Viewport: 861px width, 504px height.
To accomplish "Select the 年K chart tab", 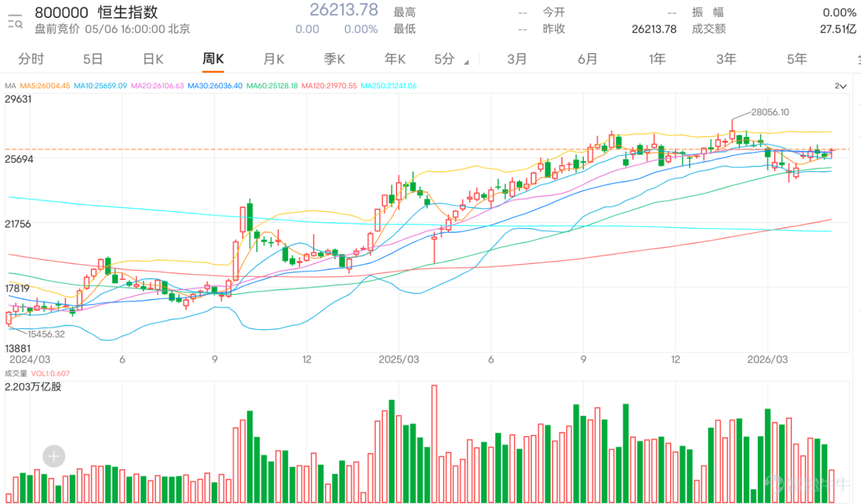I will point(395,59).
